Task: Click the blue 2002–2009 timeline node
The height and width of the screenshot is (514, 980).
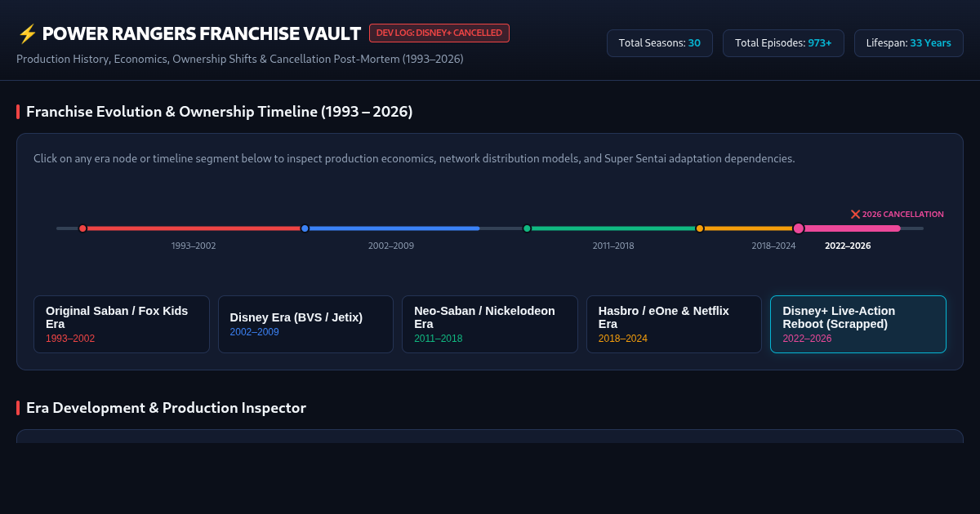Action: pyautogui.click(x=305, y=228)
